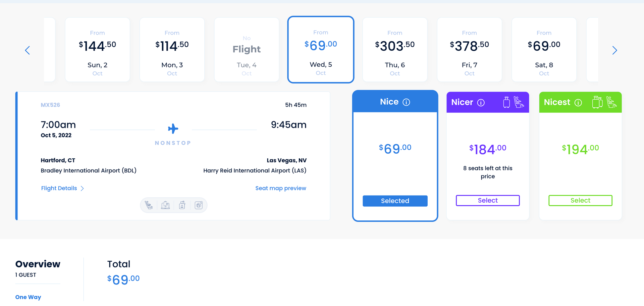Select the Nicer fare for $184
Image resolution: width=644 pixels, height=306 pixels.
click(x=487, y=200)
